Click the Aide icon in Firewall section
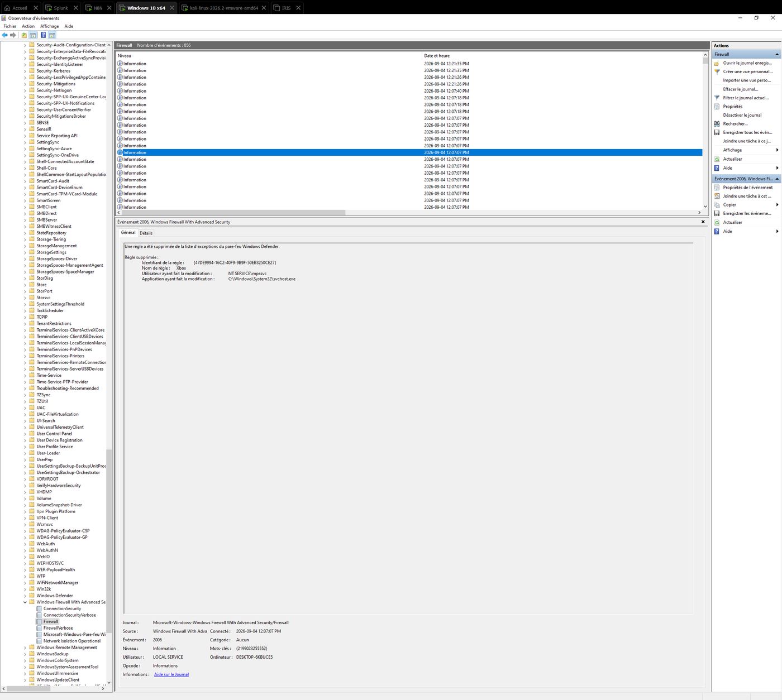Image resolution: width=782 pixels, height=700 pixels. pos(717,168)
